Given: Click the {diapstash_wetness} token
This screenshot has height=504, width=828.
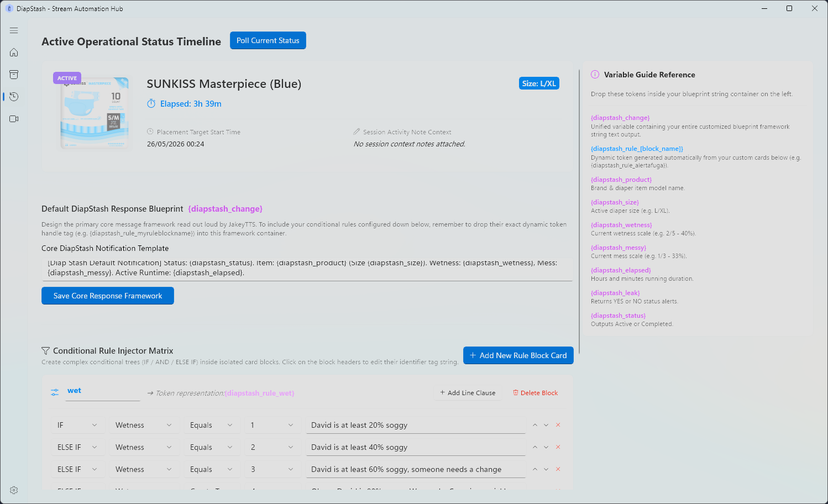Looking at the screenshot, I should click(621, 225).
